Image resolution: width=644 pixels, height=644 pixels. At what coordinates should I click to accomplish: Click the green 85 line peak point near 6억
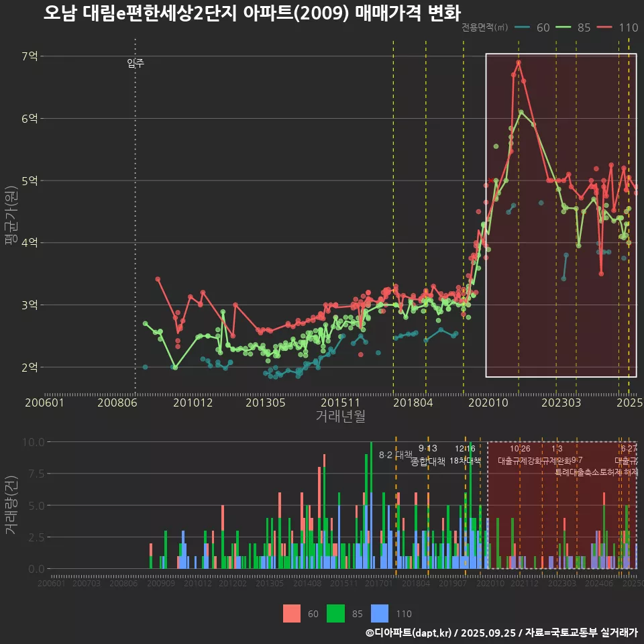pyautogui.click(x=521, y=111)
